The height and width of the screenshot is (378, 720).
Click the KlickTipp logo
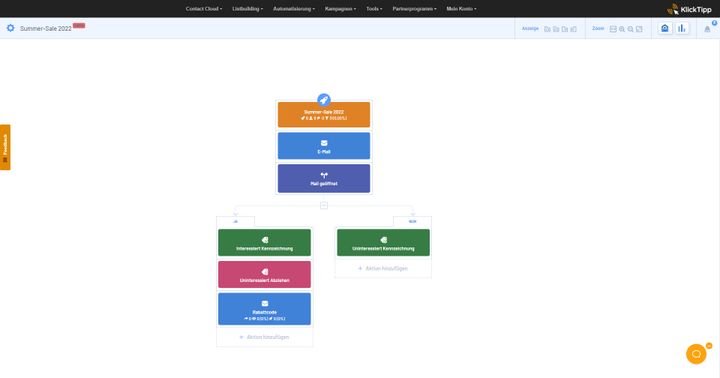689,9
